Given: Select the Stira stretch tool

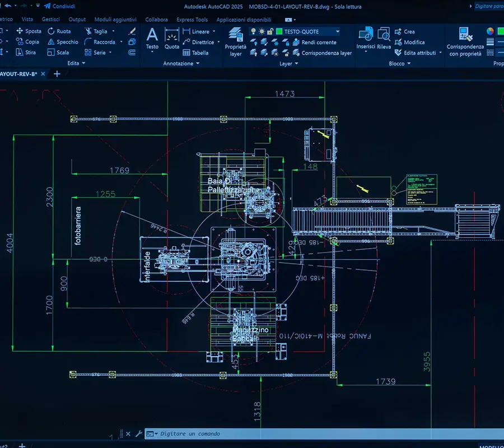Looking at the screenshot, I should 26,53.
